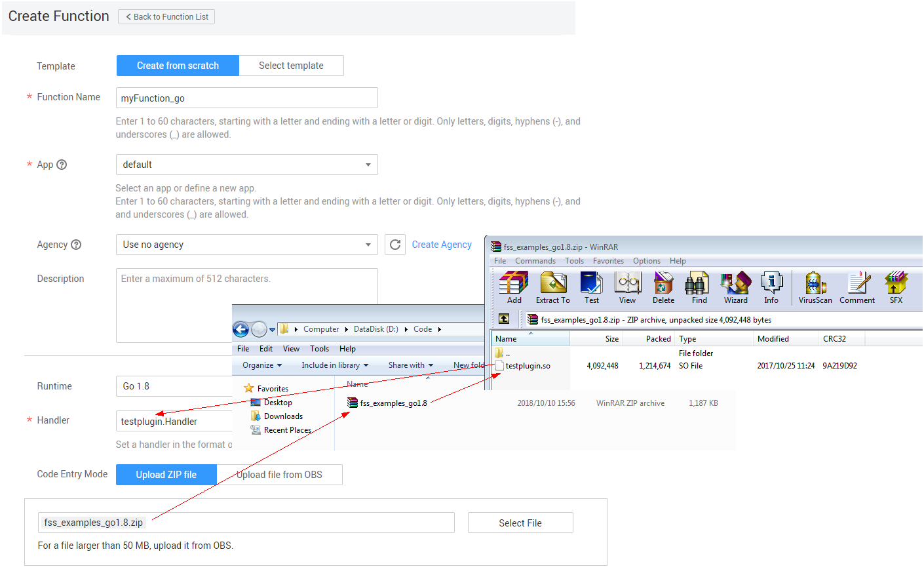Open the WinRAR Favorites menu
This screenshot has height=577, width=924.
(609, 261)
